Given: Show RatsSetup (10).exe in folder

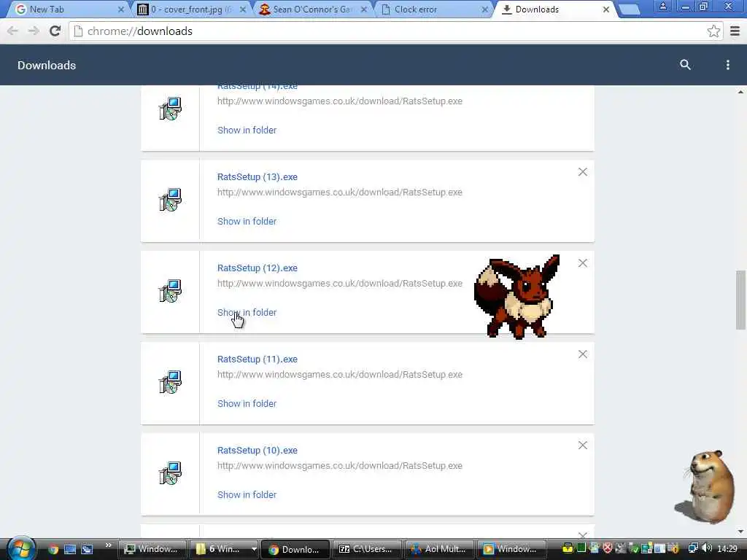Looking at the screenshot, I should pos(247,495).
